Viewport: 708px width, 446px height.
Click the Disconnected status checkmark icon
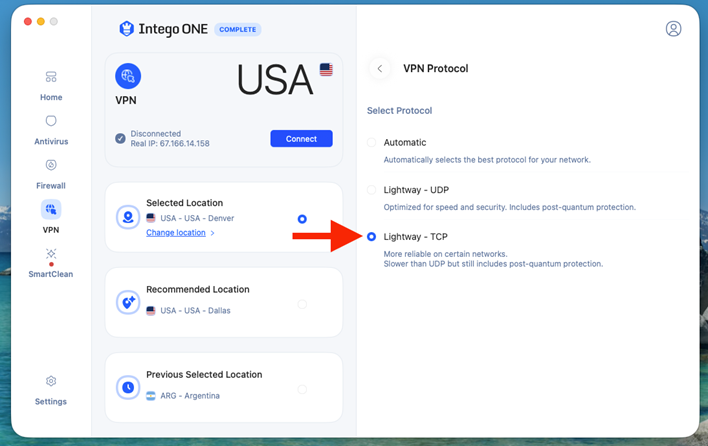[120, 139]
